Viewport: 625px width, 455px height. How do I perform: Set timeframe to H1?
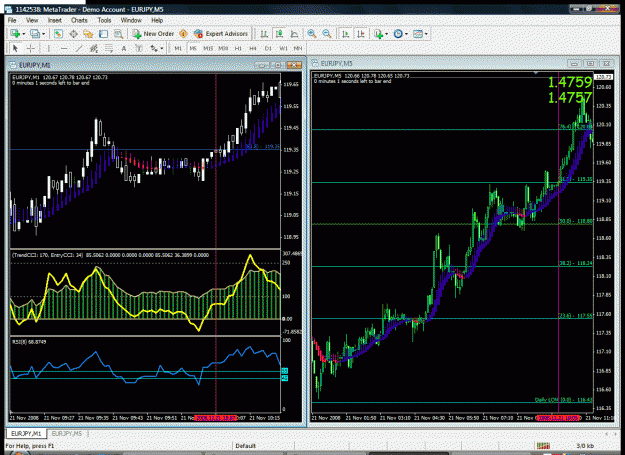click(238, 48)
